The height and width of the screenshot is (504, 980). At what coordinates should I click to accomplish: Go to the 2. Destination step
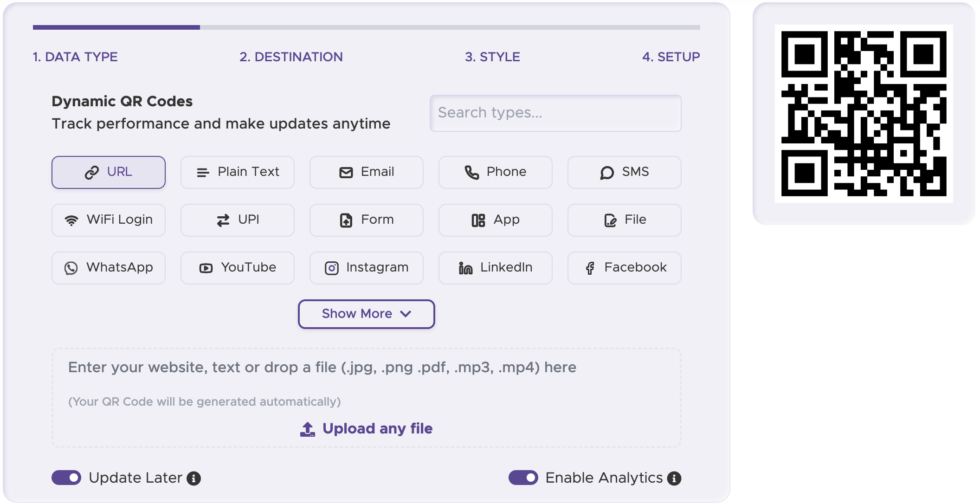click(291, 57)
